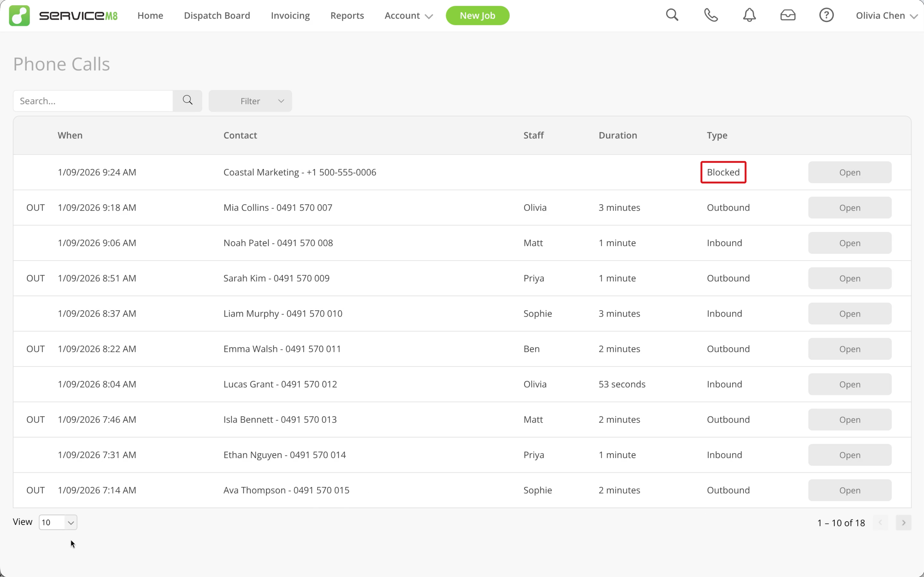924x577 pixels.
Task: Focus the Search... input field
Action: [x=93, y=101]
